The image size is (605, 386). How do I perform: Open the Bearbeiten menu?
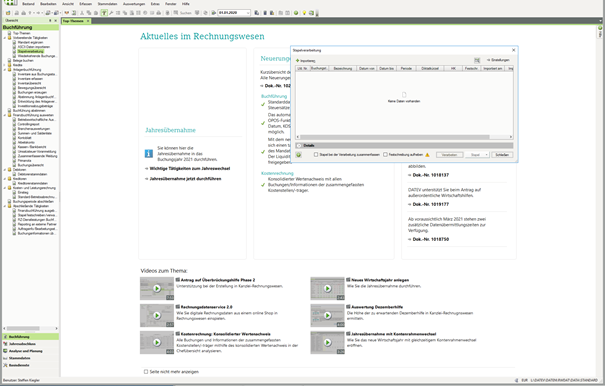[x=48, y=4]
